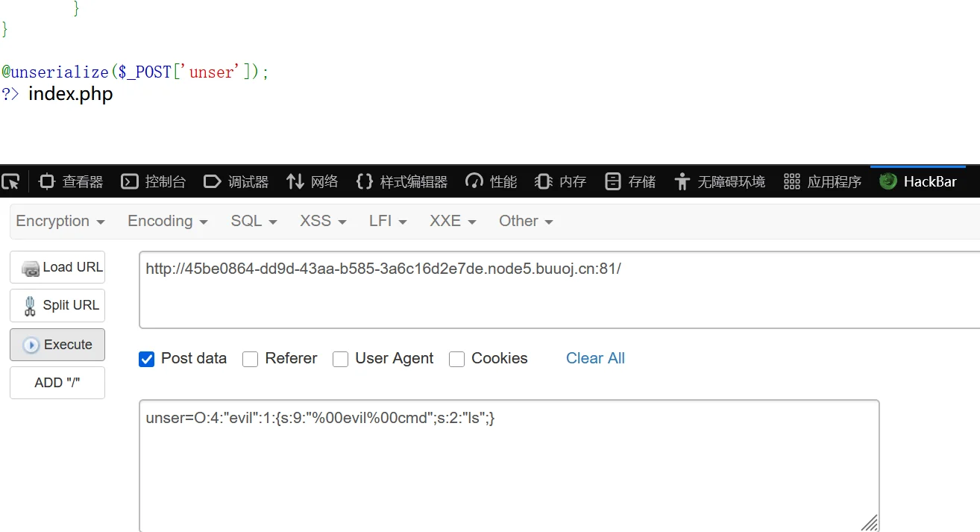Open the Network (网络) panel
980x532 pixels.
pyautogui.click(x=312, y=181)
